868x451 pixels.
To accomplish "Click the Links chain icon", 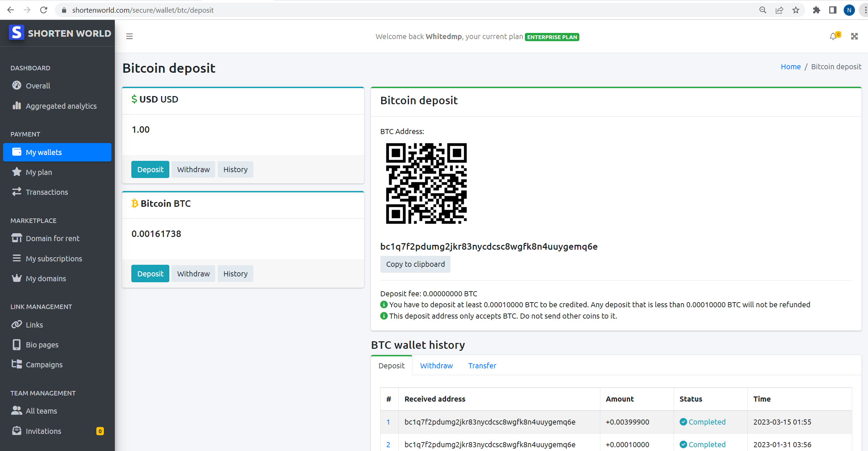I will [x=16, y=324].
